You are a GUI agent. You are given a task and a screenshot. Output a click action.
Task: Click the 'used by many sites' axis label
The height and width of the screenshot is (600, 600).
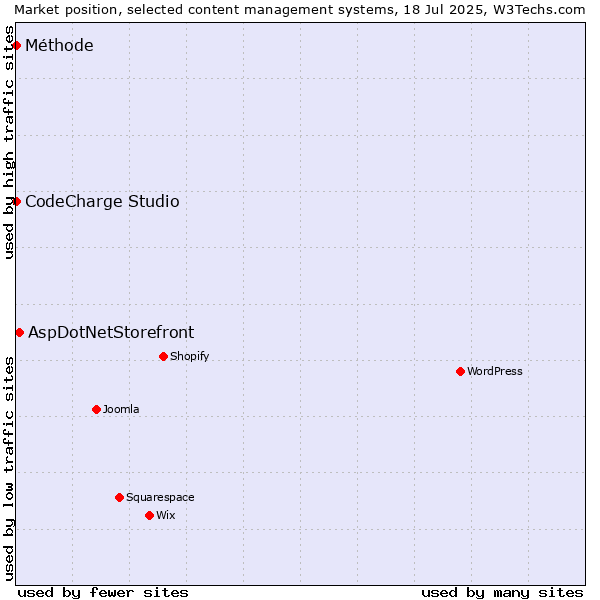click(x=502, y=593)
